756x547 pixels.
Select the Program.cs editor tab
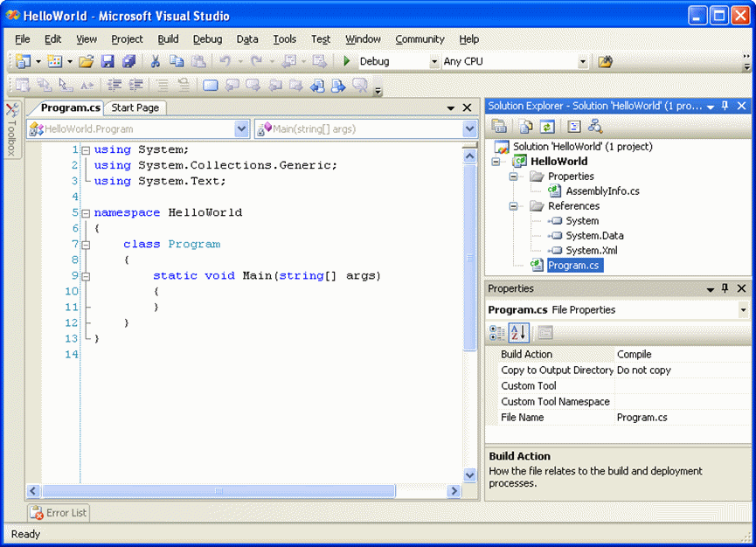tap(71, 107)
